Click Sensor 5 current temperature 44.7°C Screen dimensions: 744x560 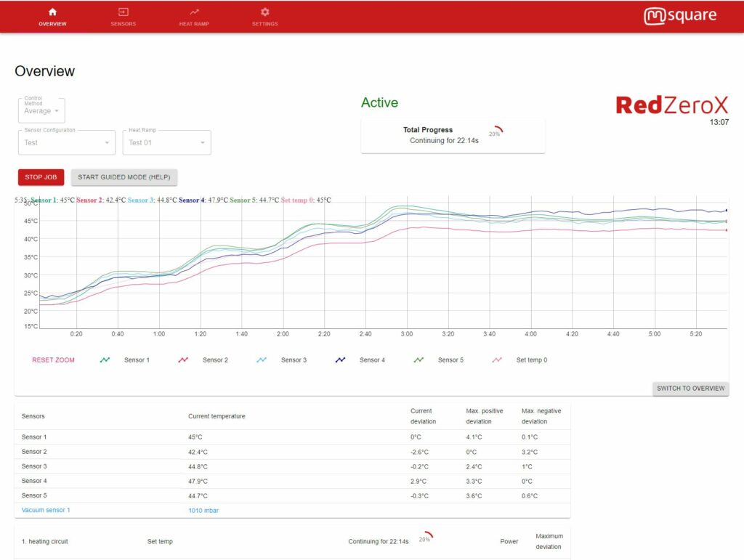point(198,496)
